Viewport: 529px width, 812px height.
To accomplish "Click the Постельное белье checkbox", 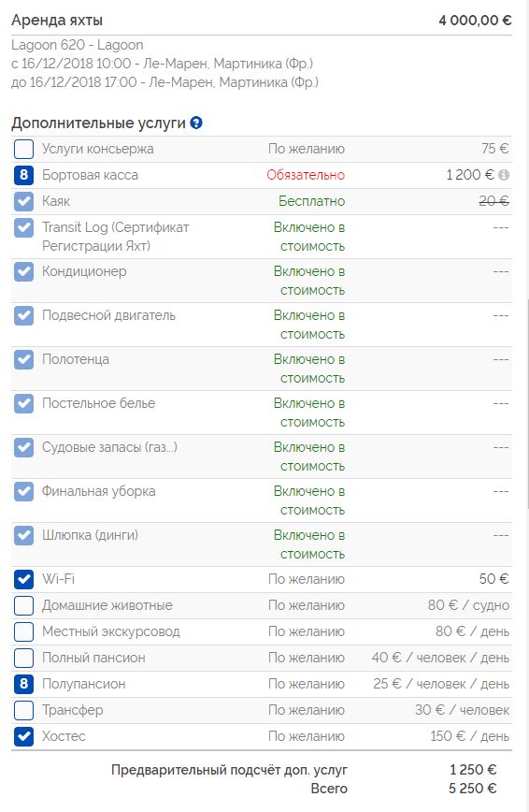I will coord(23,403).
